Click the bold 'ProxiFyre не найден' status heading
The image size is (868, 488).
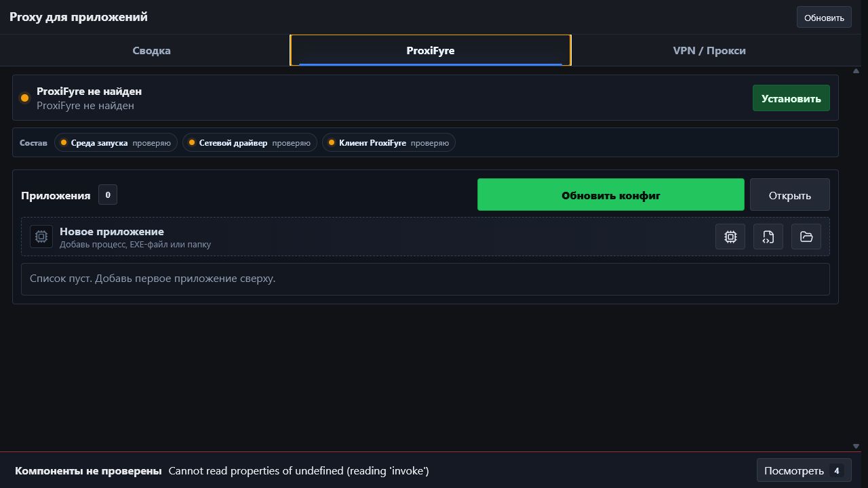pos(89,91)
